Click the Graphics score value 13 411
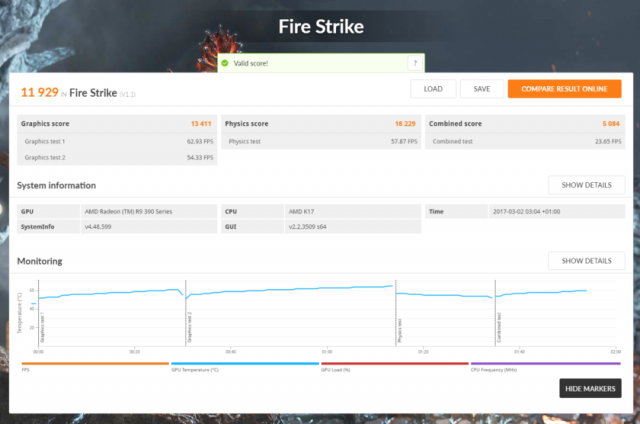The image size is (640, 424). pos(202,124)
